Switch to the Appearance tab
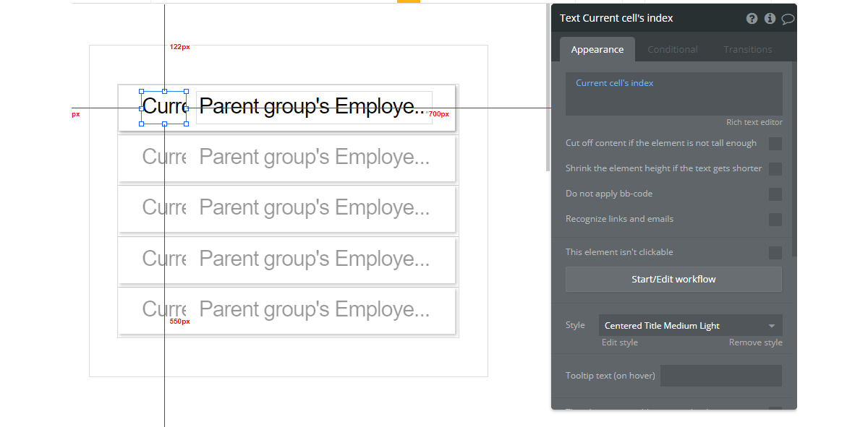This screenshot has height=427, width=868. pyautogui.click(x=597, y=49)
